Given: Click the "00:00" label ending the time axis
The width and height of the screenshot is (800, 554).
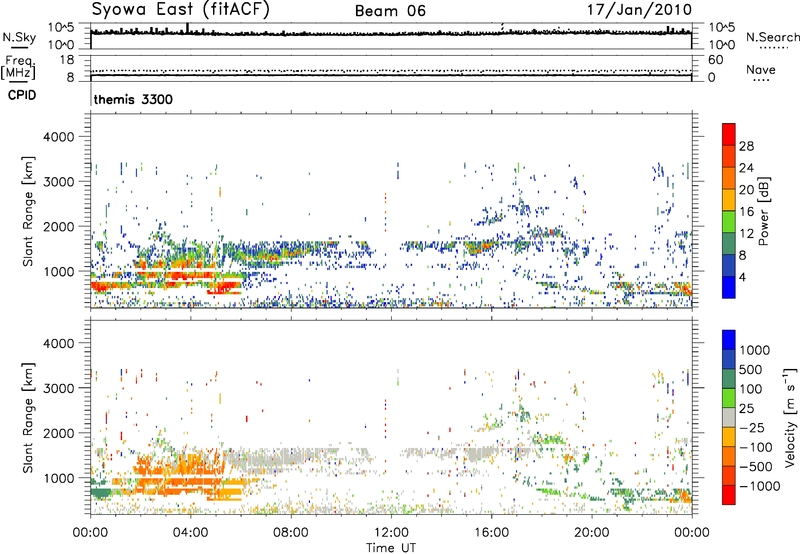Looking at the screenshot, I should [692, 533].
